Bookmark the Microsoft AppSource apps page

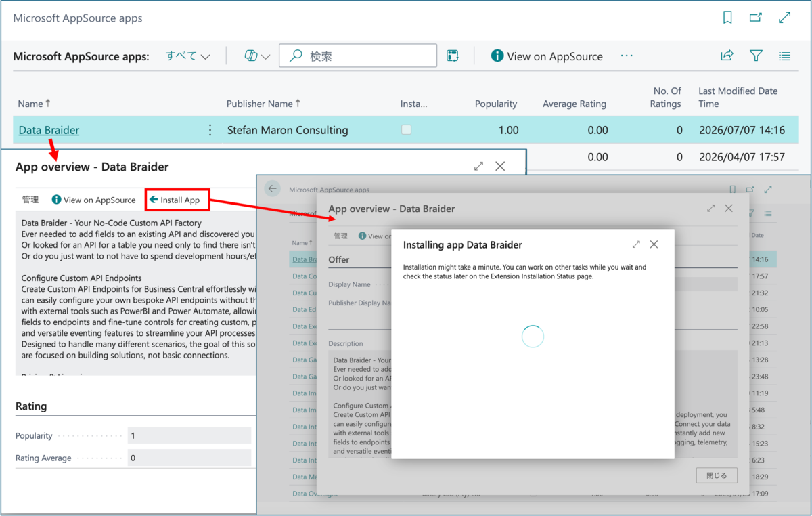(x=727, y=18)
